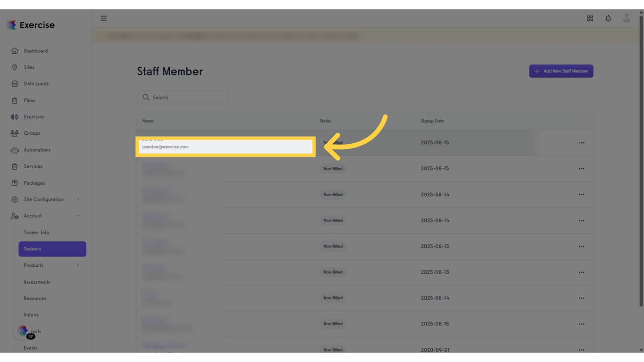Expand the Site Configuration section

click(x=44, y=199)
